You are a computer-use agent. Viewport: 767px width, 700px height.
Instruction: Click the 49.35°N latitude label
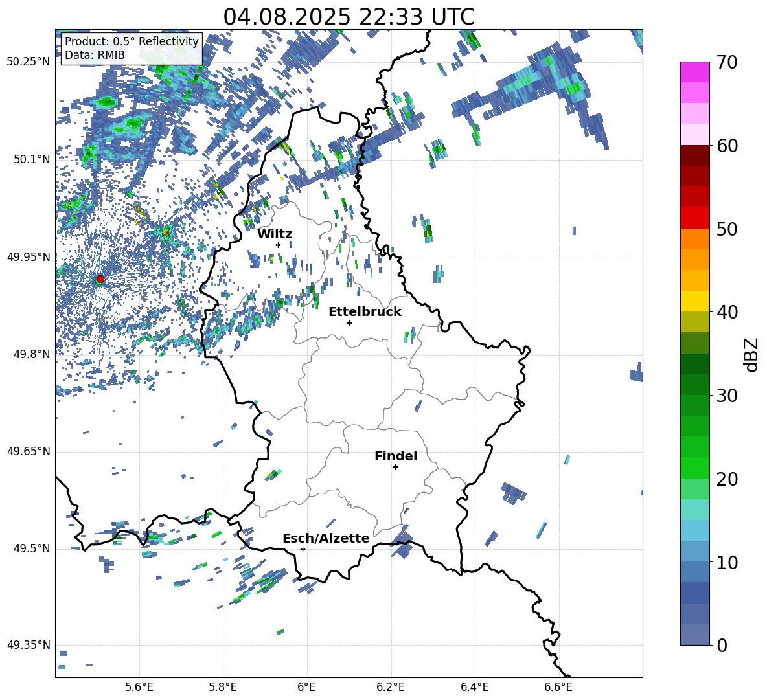click(29, 645)
